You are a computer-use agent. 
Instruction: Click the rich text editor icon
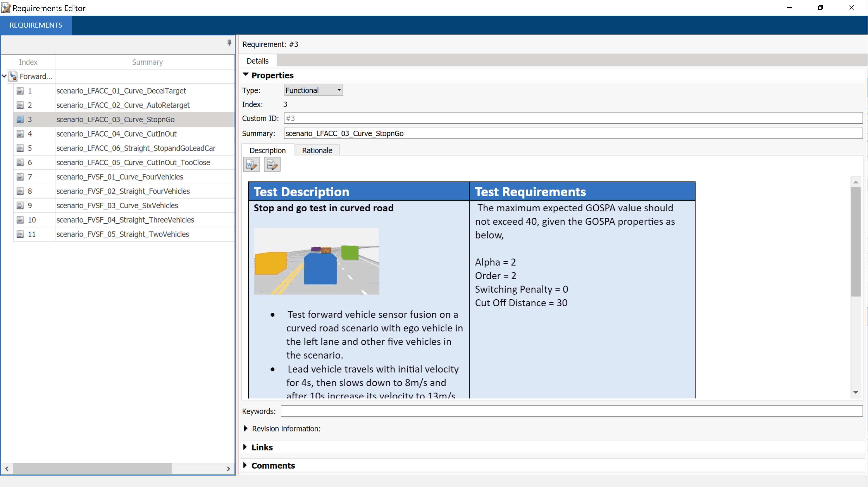(272, 164)
